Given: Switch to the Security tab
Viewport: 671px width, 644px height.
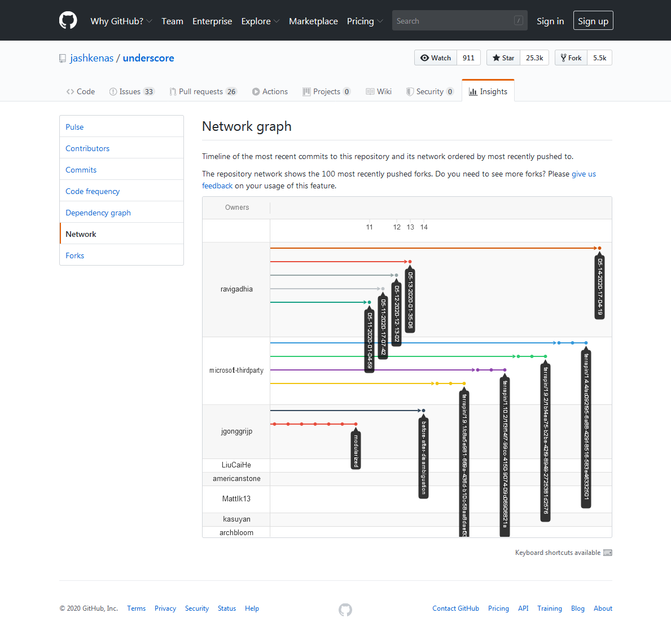Looking at the screenshot, I should [x=430, y=91].
